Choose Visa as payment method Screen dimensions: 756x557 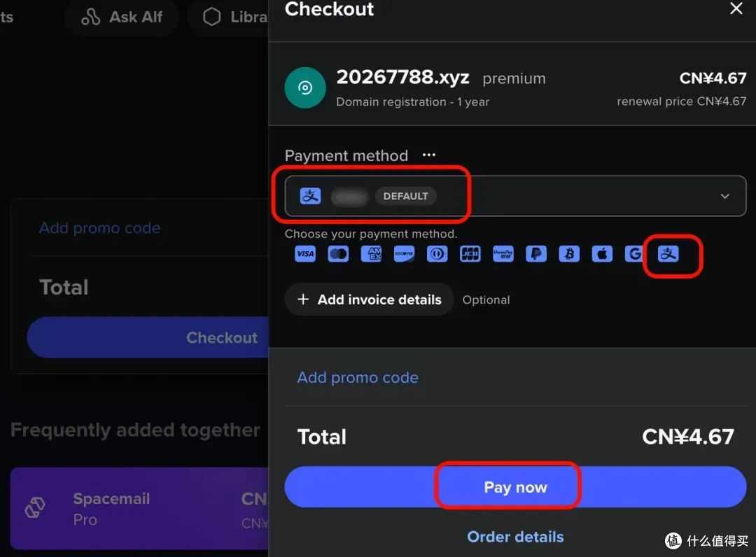(x=305, y=254)
